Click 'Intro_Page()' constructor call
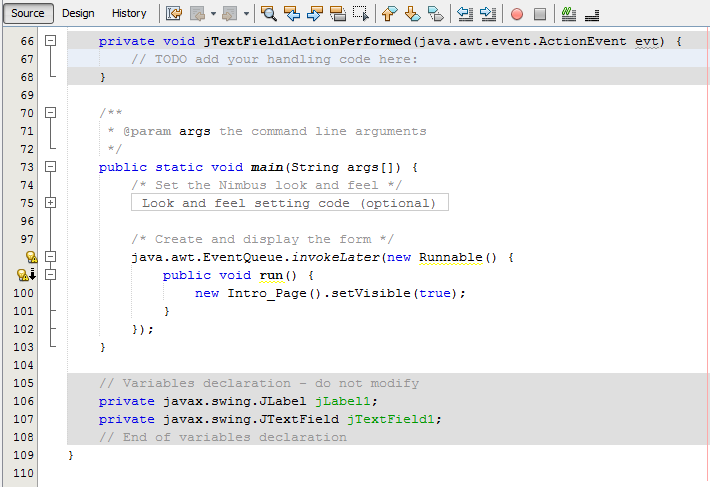710x487 pixels. click(274, 293)
